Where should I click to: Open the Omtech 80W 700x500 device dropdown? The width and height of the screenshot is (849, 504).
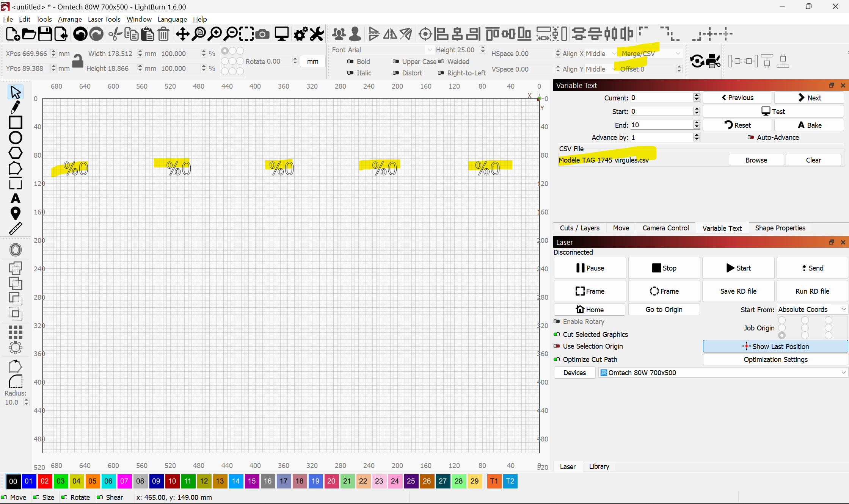coord(723,373)
